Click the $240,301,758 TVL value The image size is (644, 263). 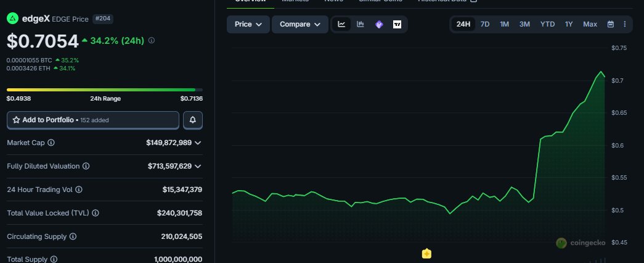(179, 213)
